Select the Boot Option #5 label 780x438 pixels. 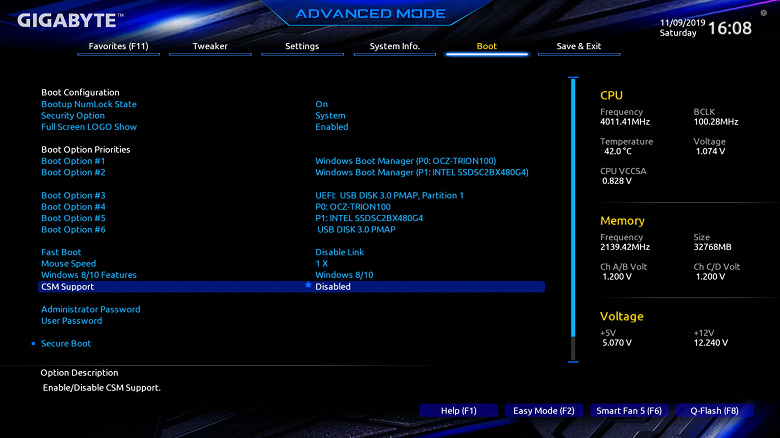(x=73, y=218)
